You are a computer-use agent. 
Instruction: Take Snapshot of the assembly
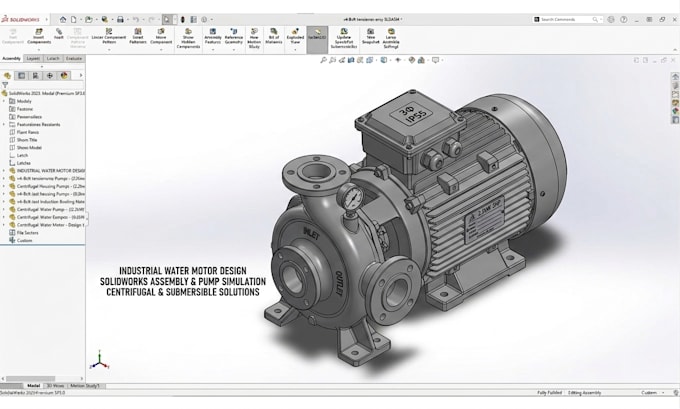pyautogui.click(x=371, y=36)
